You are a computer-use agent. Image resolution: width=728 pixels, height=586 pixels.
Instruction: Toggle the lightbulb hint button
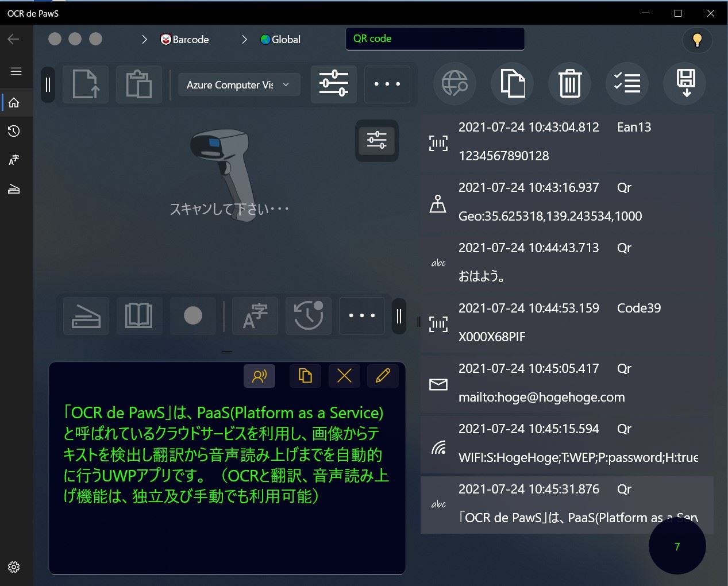pyautogui.click(x=697, y=40)
